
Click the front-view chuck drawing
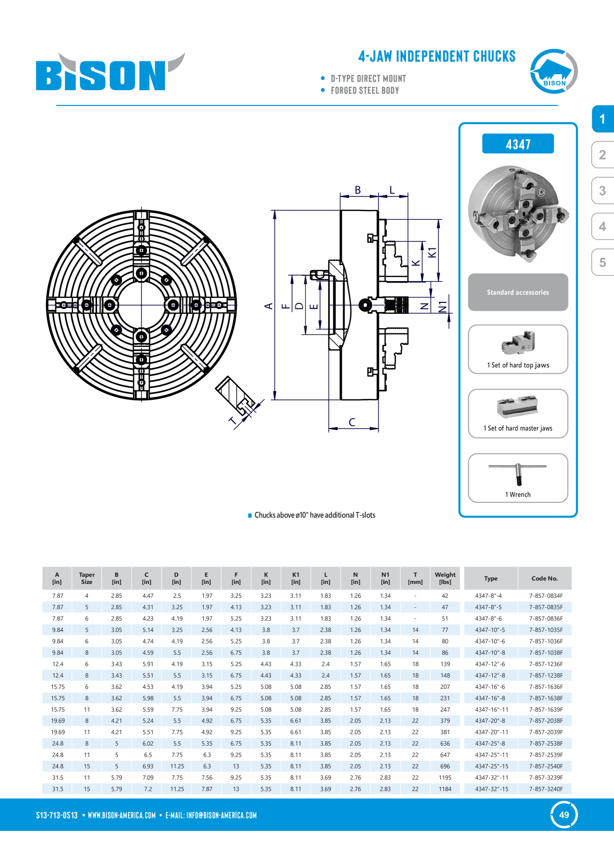pyautogui.click(x=142, y=305)
